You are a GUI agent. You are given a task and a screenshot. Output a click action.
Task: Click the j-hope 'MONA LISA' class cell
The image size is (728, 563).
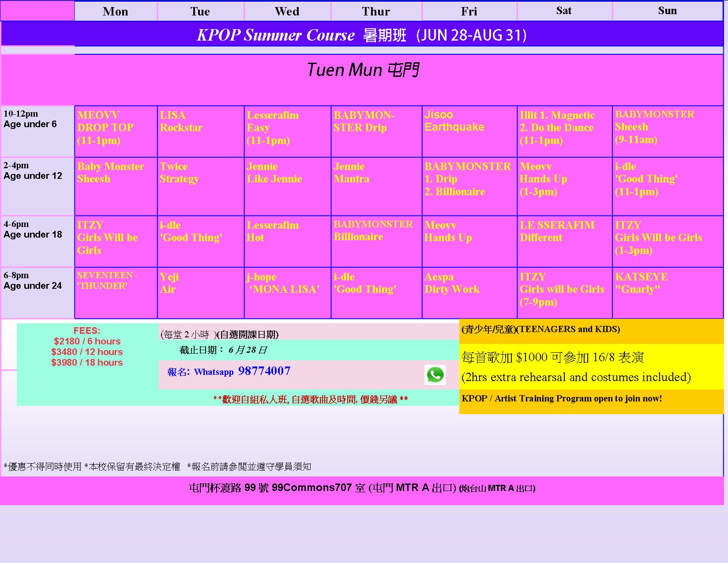(288, 293)
